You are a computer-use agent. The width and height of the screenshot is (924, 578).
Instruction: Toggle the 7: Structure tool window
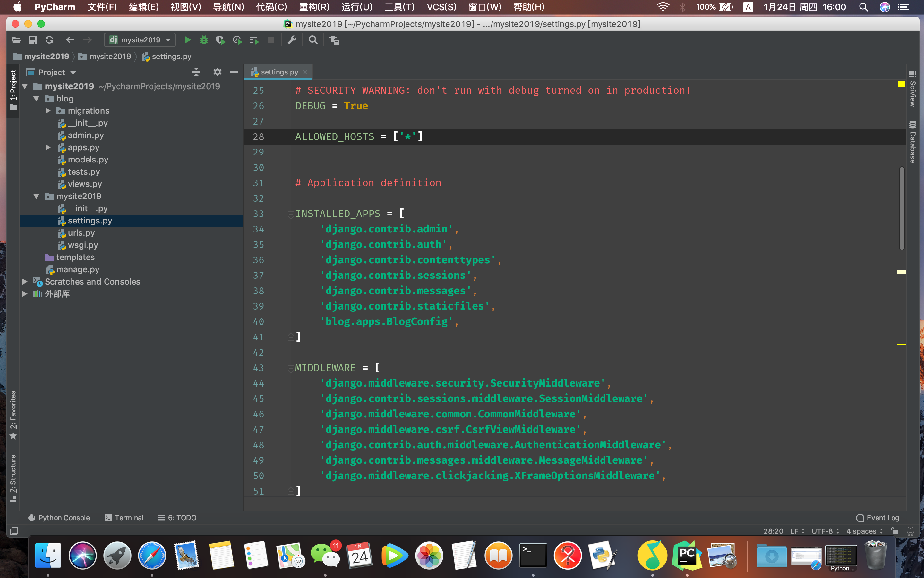[13, 478]
